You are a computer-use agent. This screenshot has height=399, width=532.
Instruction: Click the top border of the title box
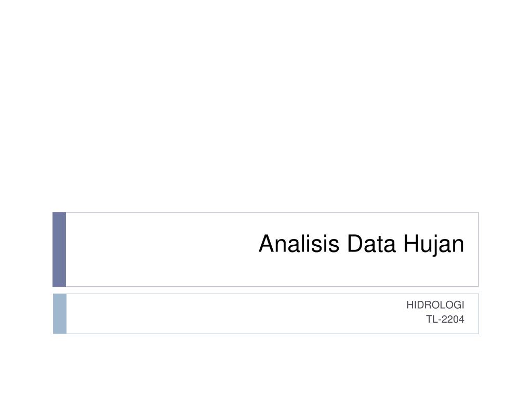272,212
